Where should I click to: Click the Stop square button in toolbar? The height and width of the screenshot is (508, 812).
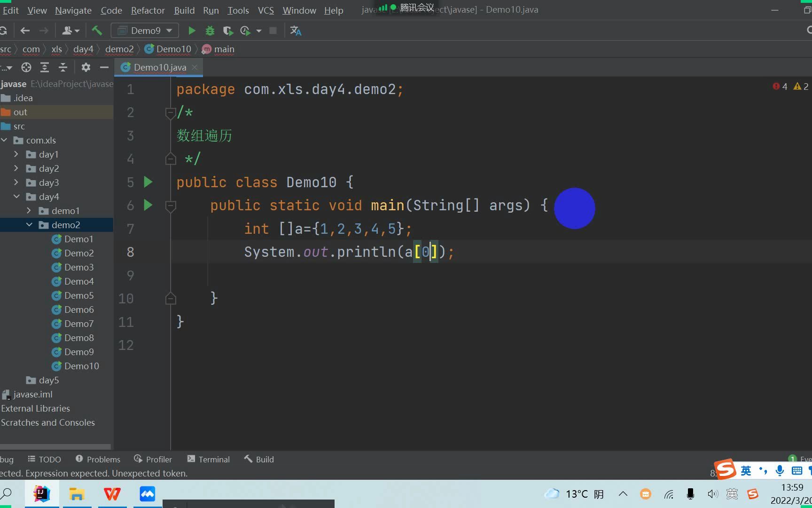pyautogui.click(x=273, y=31)
